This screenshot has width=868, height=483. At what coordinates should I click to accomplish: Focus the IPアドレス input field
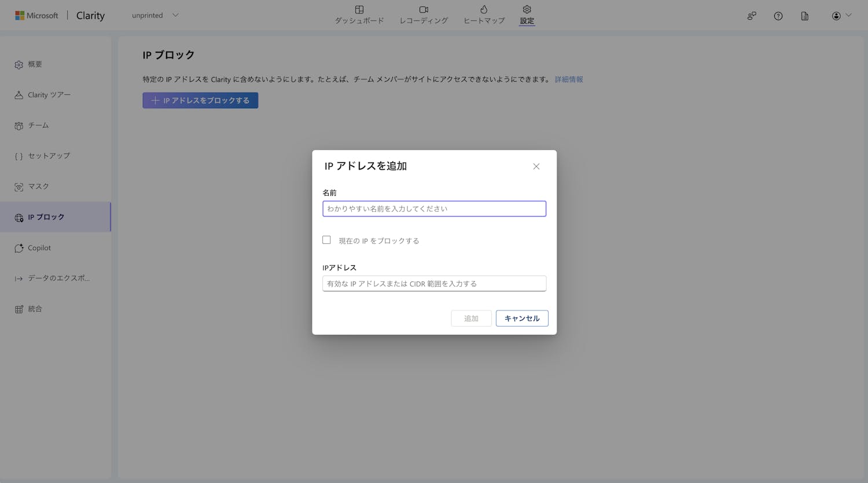434,284
